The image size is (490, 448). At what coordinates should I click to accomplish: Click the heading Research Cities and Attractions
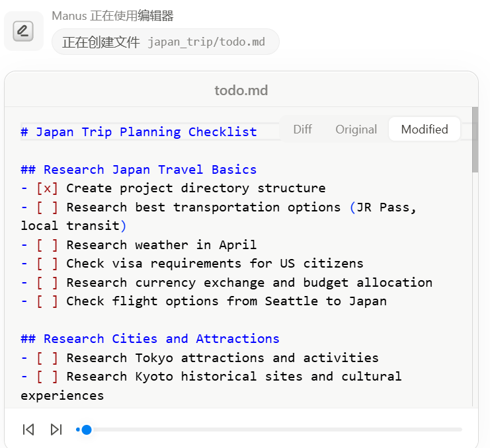click(150, 339)
